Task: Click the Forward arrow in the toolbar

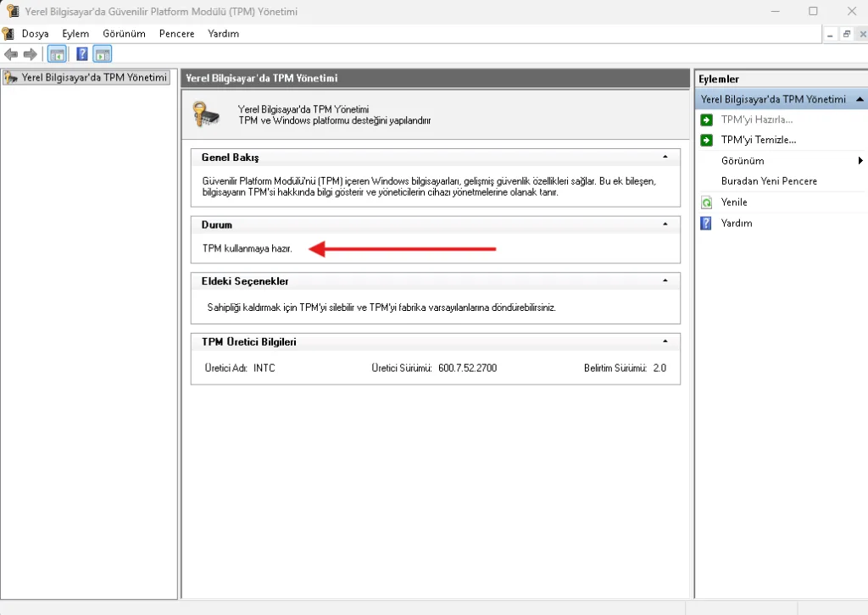Action: (x=31, y=54)
